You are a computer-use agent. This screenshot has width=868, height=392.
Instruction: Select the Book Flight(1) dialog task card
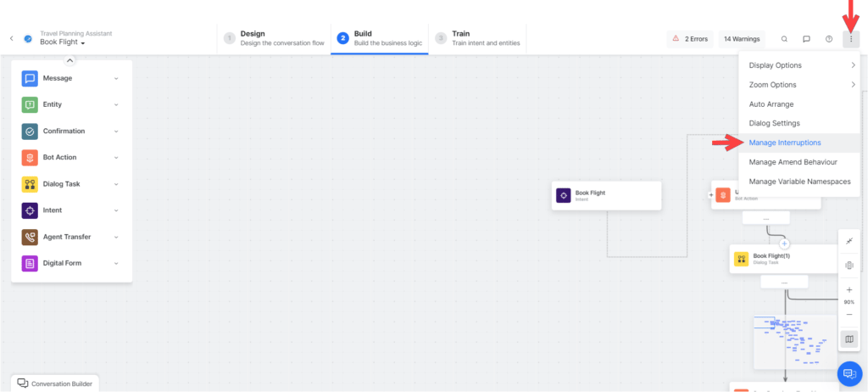coord(785,259)
